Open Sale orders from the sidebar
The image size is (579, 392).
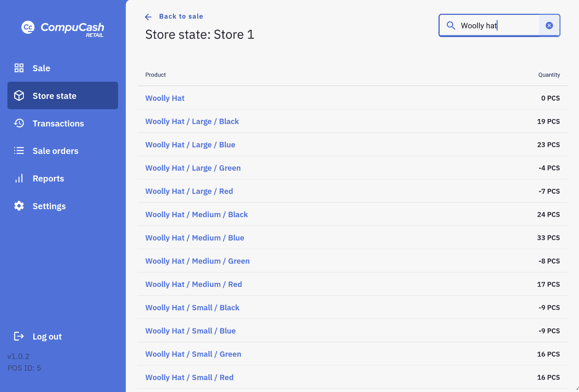(55, 151)
